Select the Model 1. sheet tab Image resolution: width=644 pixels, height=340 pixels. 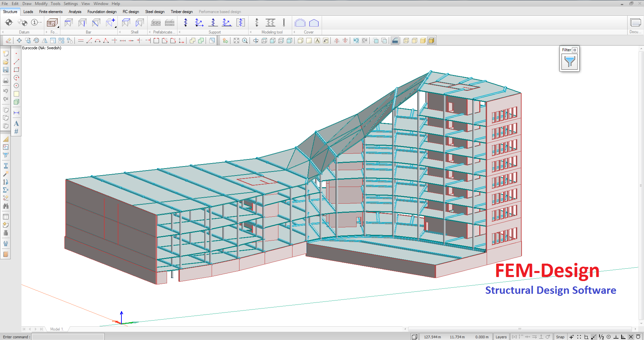[57, 329]
